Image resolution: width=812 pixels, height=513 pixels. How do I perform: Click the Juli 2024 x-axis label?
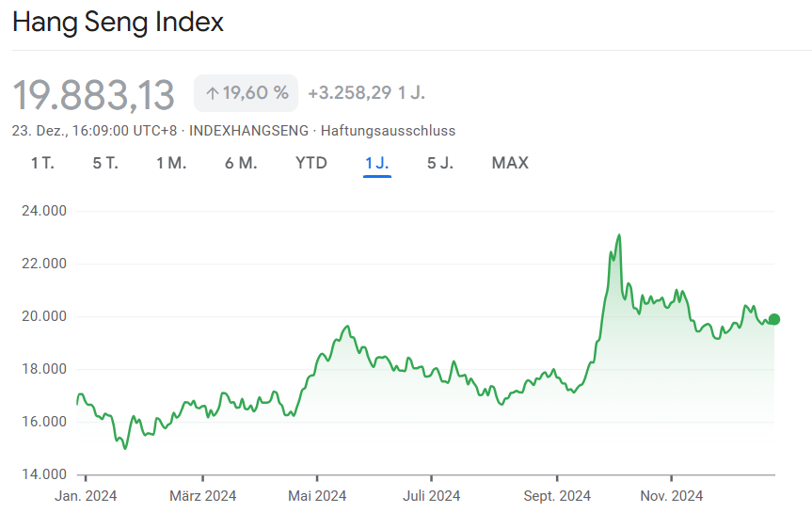pyautogui.click(x=431, y=496)
